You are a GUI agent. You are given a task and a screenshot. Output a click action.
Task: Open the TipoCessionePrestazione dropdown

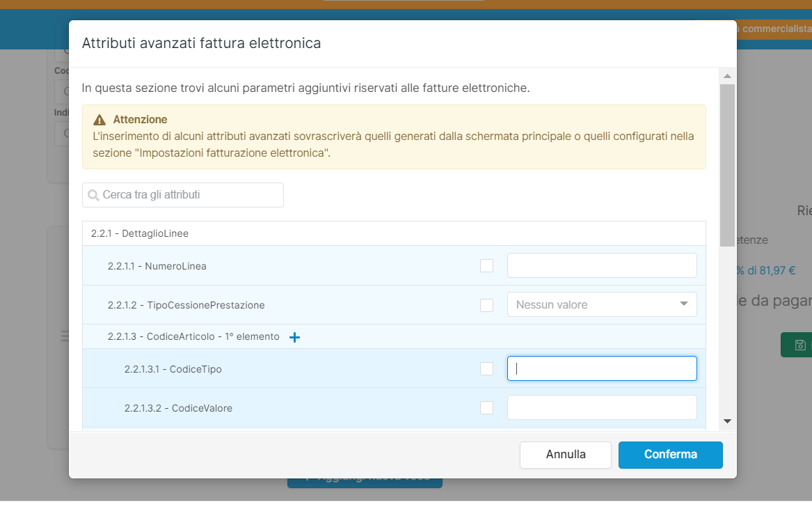(601, 304)
